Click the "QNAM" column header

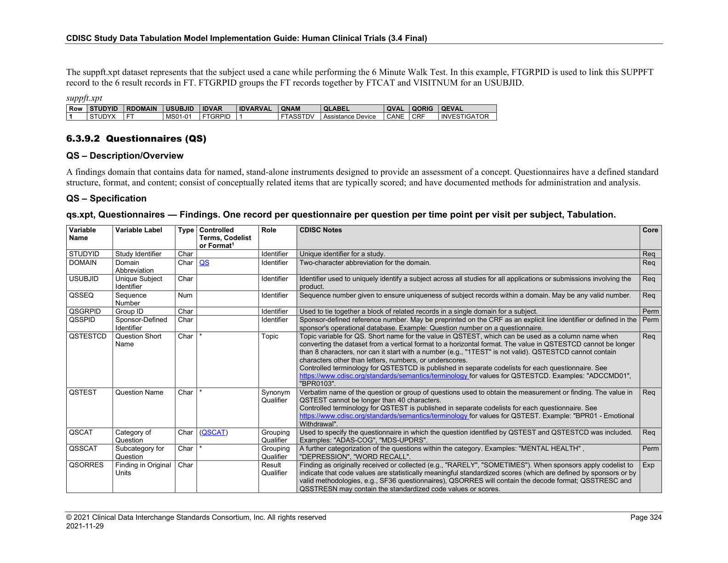(299, 109)
